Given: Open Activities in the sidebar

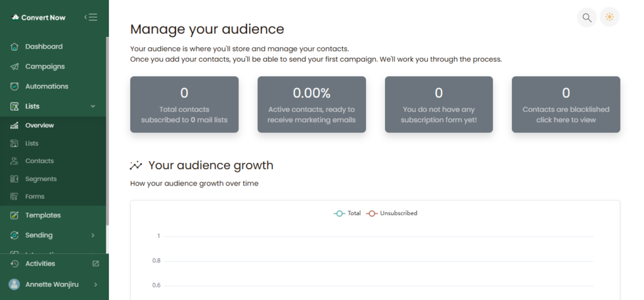Looking at the screenshot, I should 40,264.
